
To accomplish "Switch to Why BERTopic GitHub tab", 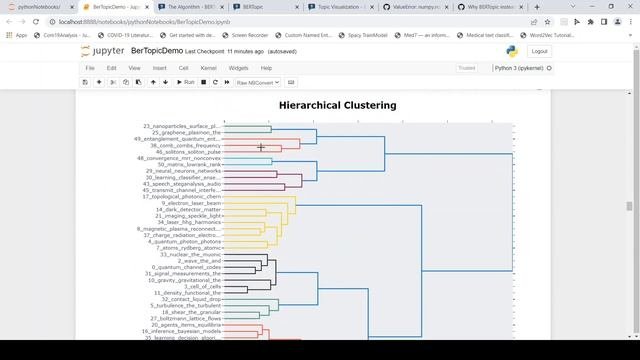I will [x=490, y=7].
